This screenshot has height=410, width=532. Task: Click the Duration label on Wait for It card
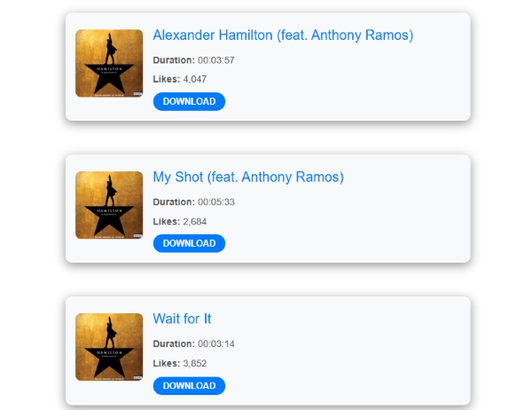click(174, 343)
